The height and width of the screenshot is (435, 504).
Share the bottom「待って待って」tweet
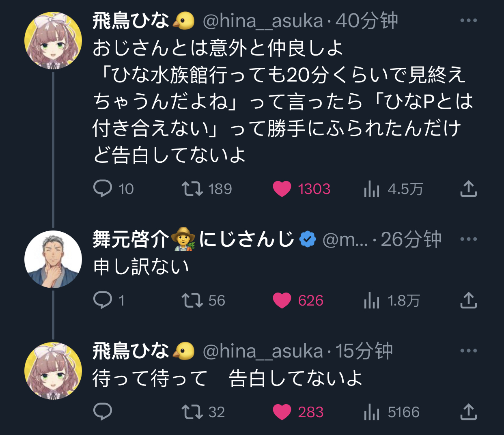click(469, 412)
